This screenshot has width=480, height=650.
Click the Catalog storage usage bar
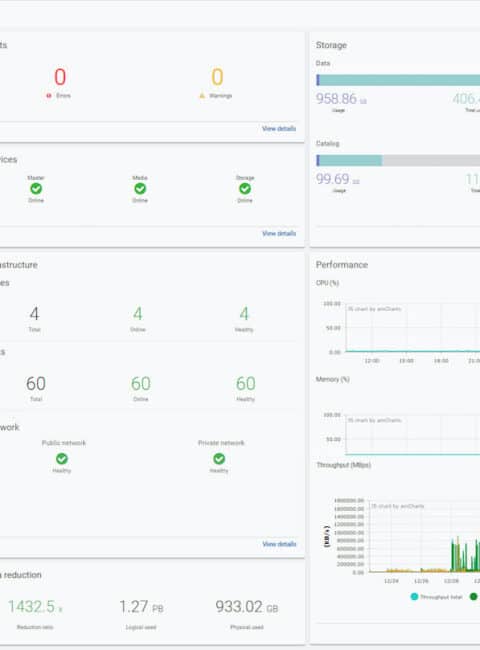(x=398, y=160)
